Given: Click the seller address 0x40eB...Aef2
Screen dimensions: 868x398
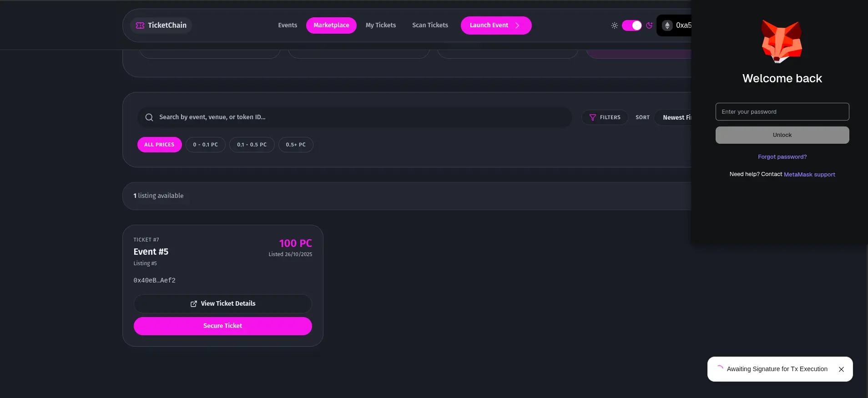Looking at the screenshot, I should (155, 281).
